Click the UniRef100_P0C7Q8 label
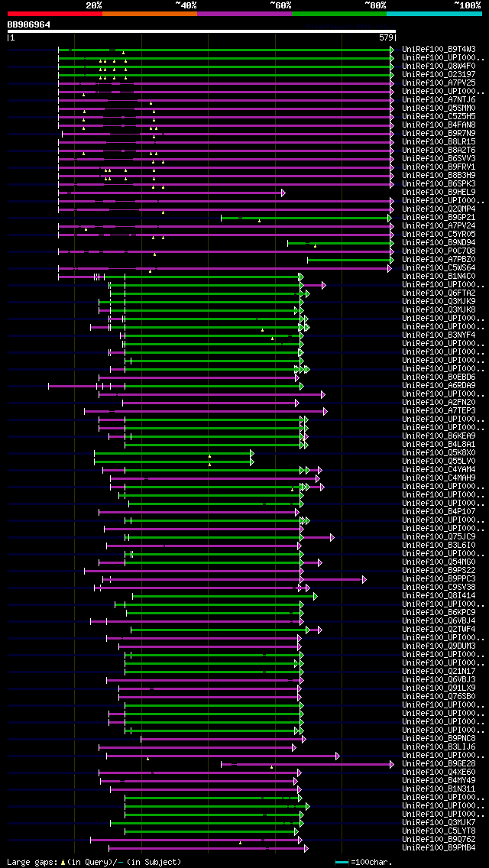The image size is (489, 868). click(x=439, y=251)
